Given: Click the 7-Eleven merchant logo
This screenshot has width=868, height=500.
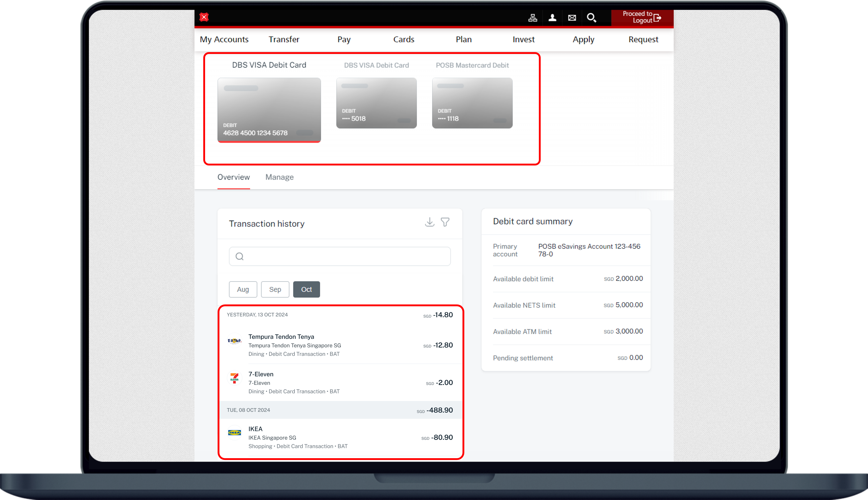Looking at the screenshot, I should 235,378.
